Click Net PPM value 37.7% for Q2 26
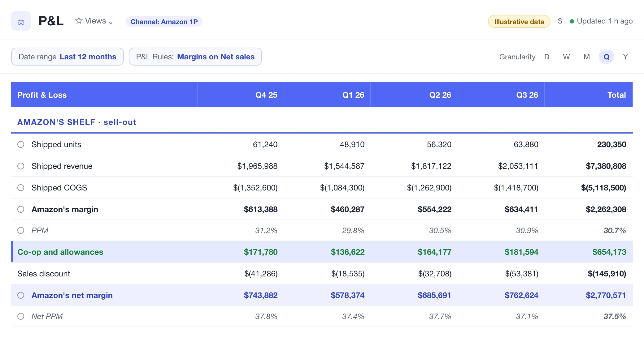The width and height of the screenshot is (644, 337). pos(440,316)
